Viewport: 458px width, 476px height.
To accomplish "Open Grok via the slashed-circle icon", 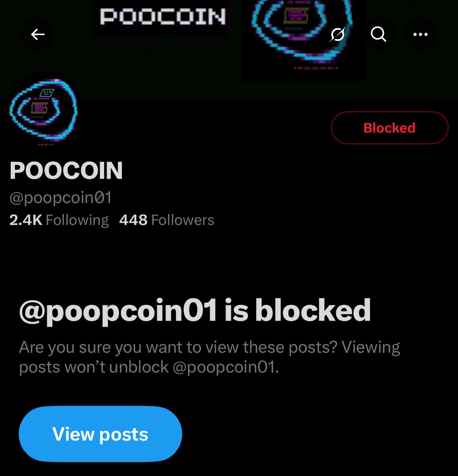I will (x=337, y=35).
